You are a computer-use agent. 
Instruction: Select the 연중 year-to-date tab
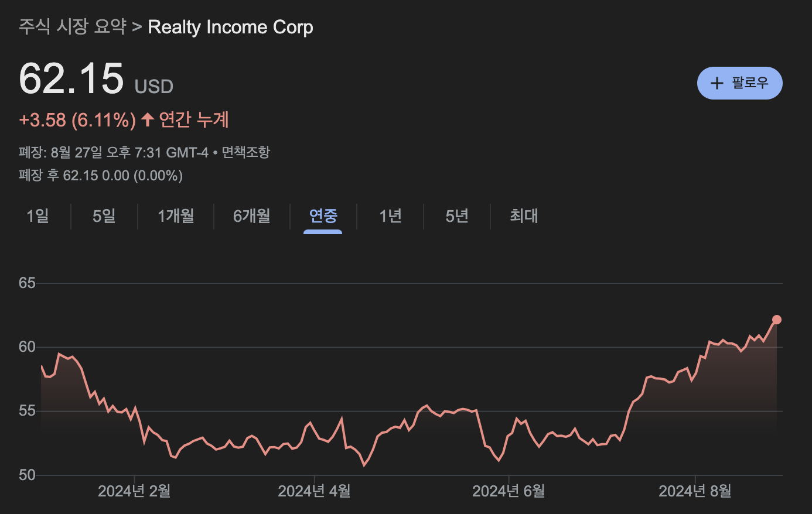pyautogui.click(x=323, y=216)
